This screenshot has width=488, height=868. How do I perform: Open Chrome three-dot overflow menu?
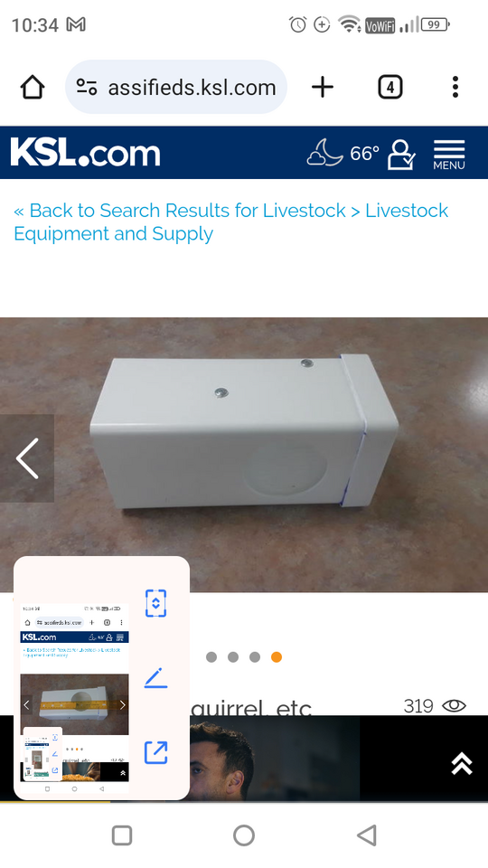455,88
